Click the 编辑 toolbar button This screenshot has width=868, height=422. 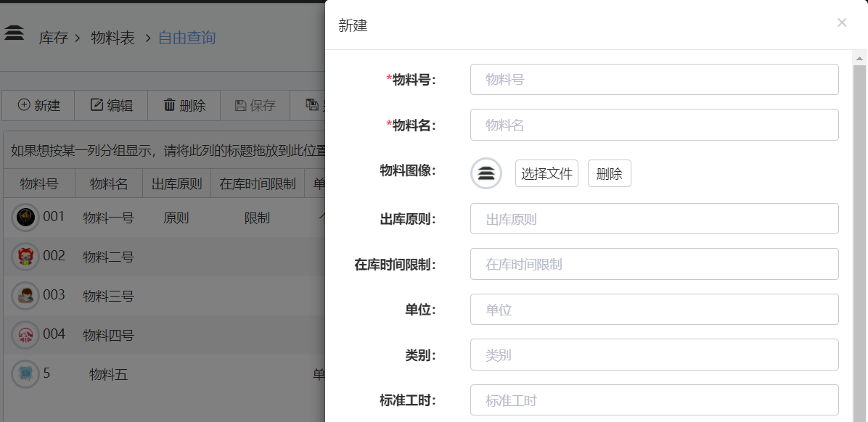(x=111, y=105)
